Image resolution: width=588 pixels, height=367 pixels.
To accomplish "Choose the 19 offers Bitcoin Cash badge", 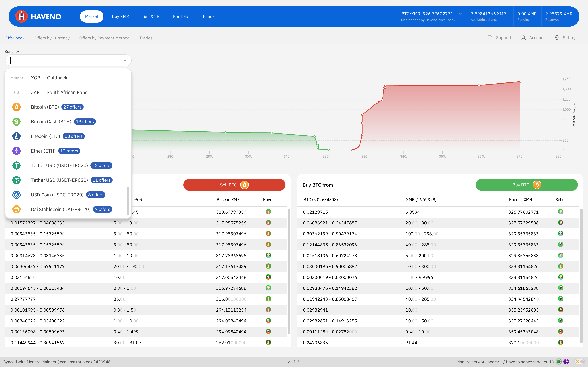I will 85,122.
